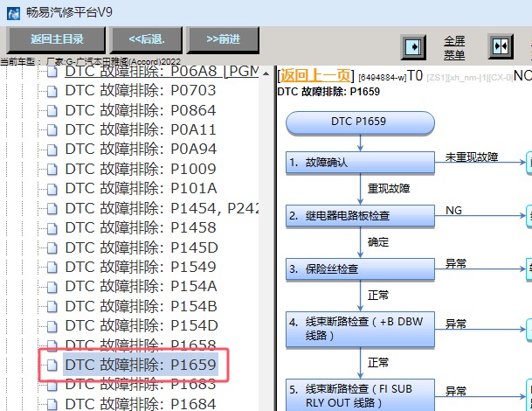Click the 返回主目录 button
Screen dimensions: 532x411
56,39
